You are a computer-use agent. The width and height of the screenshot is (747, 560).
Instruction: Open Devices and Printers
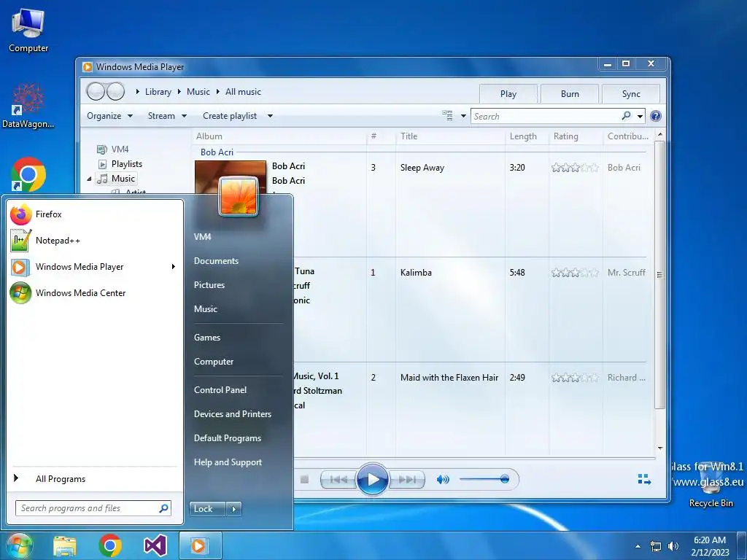(x=233, y=414)
